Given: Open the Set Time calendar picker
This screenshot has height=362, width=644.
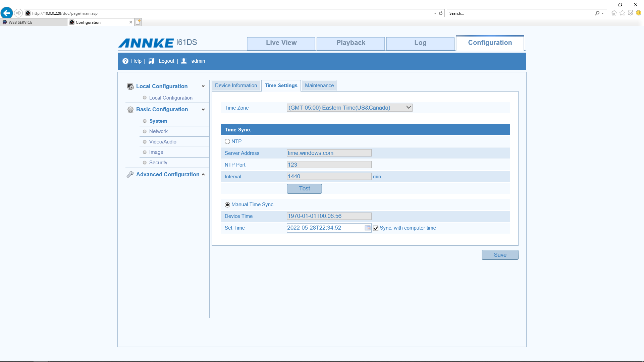Looking at the screenshot, I should [368, 228].
